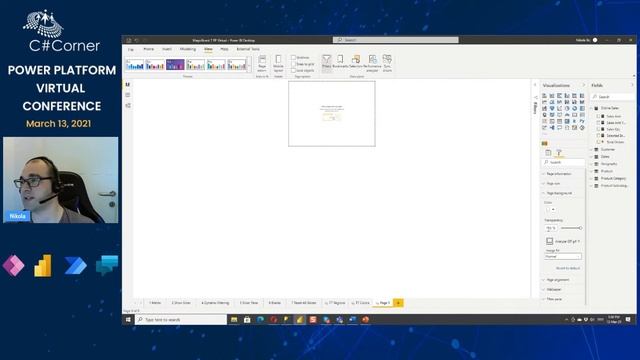
Task: Switch to the Dynamic filtering page tab
Action: 215,303
